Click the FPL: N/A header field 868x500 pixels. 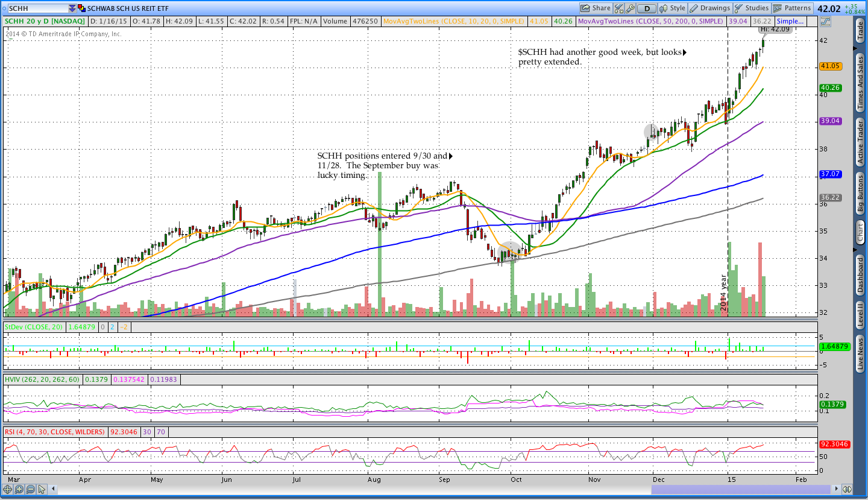303,21
